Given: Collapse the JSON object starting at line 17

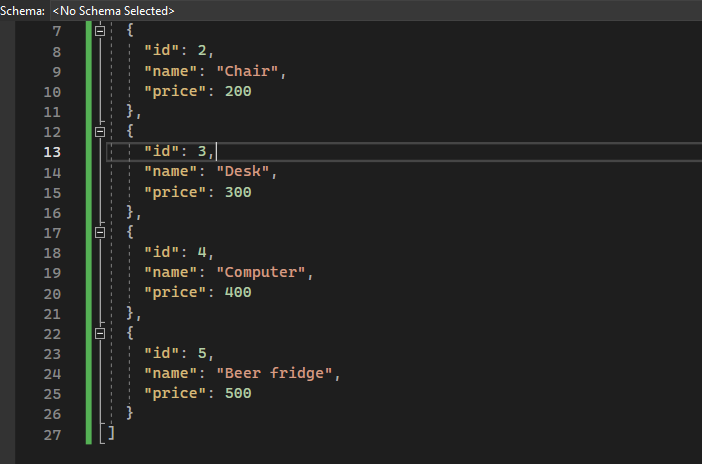Looking at the screenshot, I should [x=100, y=232].
